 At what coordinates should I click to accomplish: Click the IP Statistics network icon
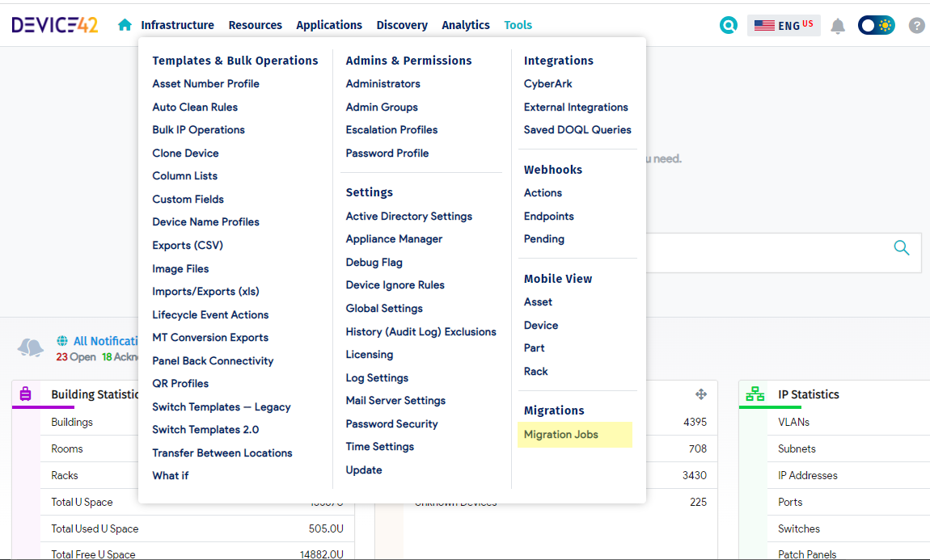point(755,394)
